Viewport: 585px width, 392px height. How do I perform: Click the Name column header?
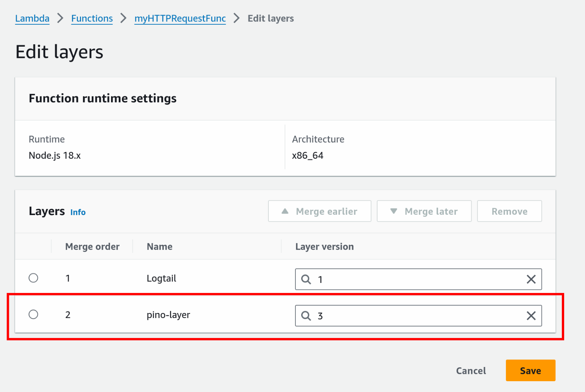pos(160,247)
